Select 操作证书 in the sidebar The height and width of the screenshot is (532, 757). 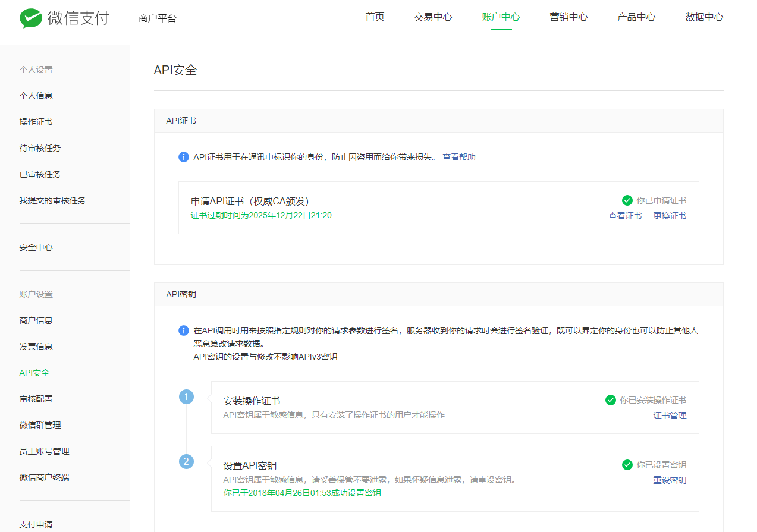pos(36,122)
